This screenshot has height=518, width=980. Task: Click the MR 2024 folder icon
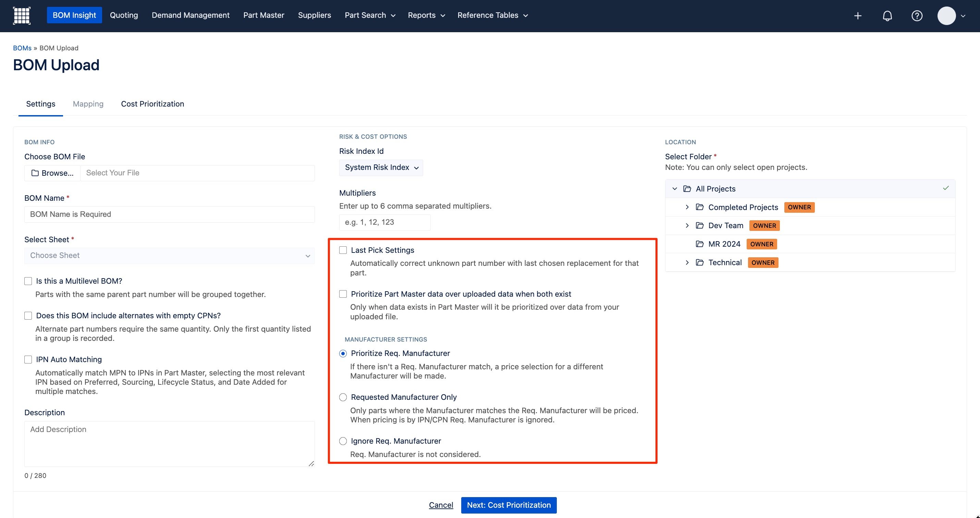(x=700, y=244)
